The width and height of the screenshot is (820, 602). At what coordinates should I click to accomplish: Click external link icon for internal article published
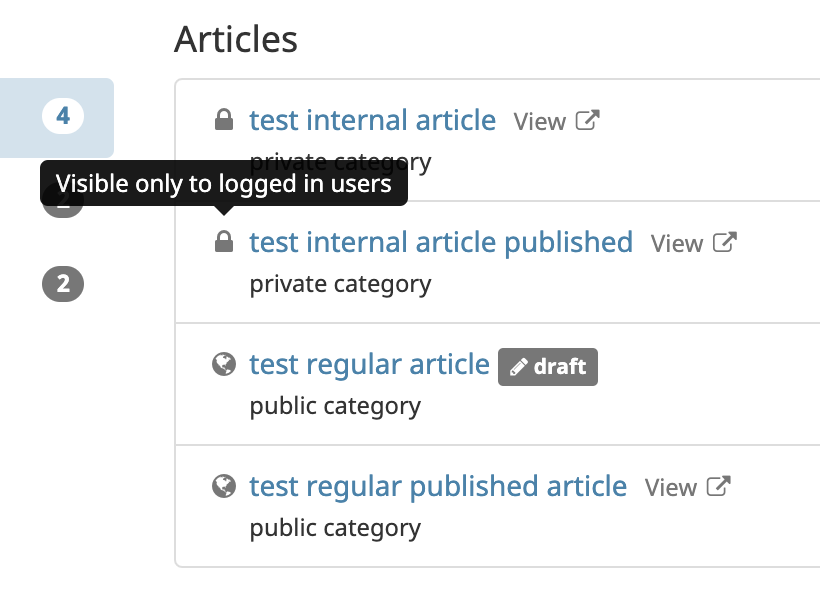725,242
